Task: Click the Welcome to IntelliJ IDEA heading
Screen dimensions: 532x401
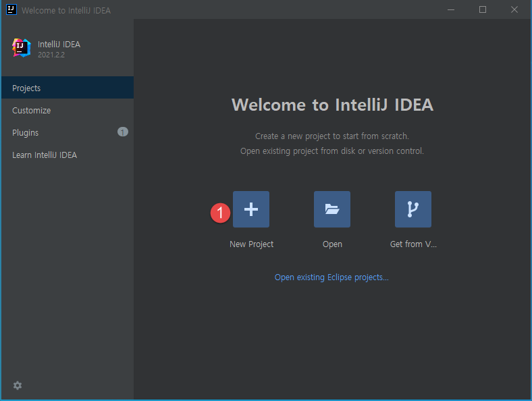Action: tap(332, 105)
